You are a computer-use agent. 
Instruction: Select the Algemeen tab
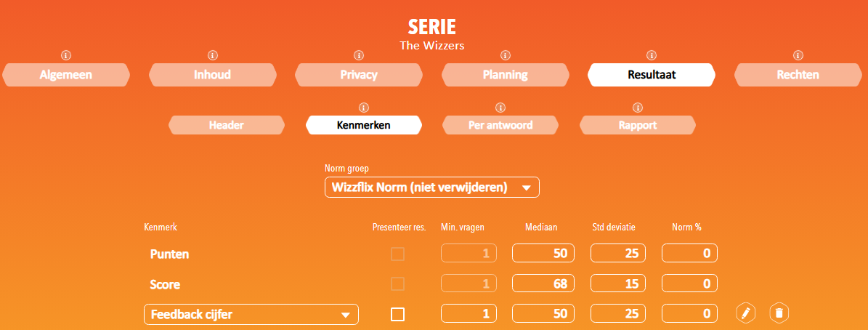point(66,75)
